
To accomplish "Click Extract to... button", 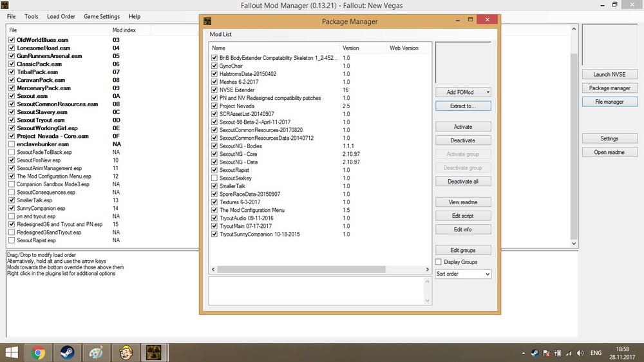I will [463, 106].
